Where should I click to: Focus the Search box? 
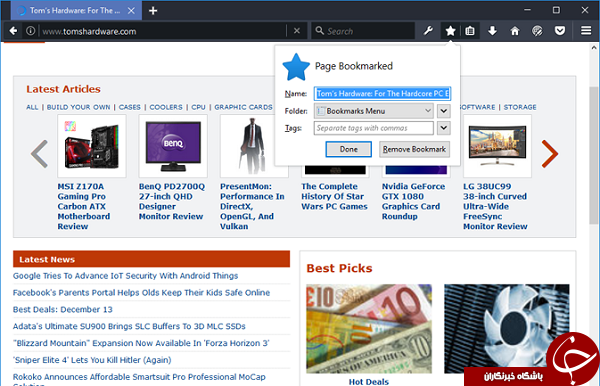pyautogui.click(x=363, y=31)
